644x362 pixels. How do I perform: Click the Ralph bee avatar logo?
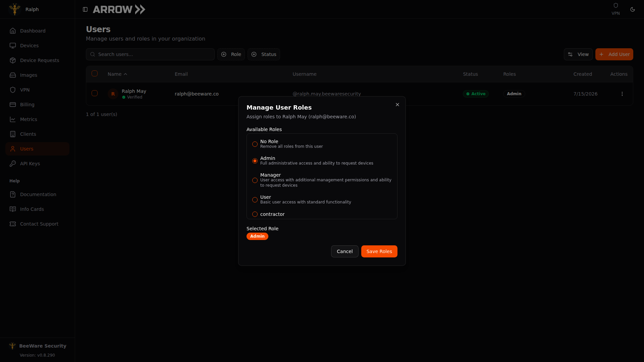coord(15,9)
